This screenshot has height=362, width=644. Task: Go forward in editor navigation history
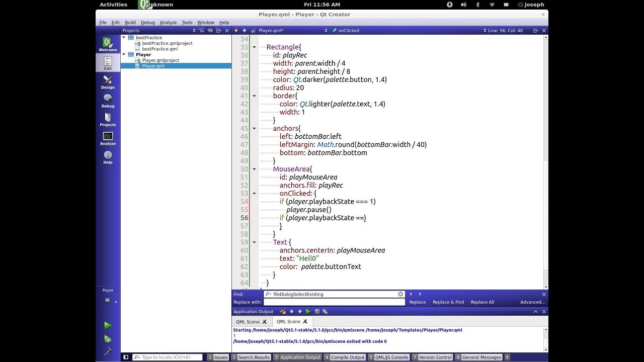245,31
